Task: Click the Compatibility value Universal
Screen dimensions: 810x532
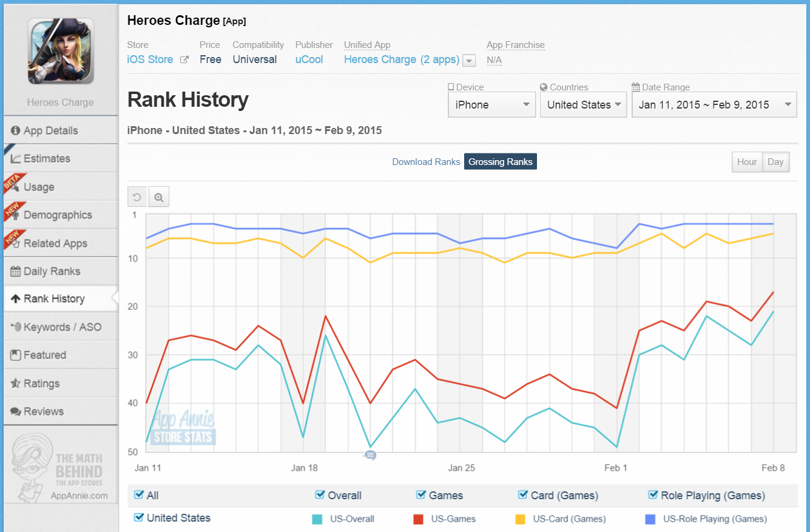Action: 255,59
